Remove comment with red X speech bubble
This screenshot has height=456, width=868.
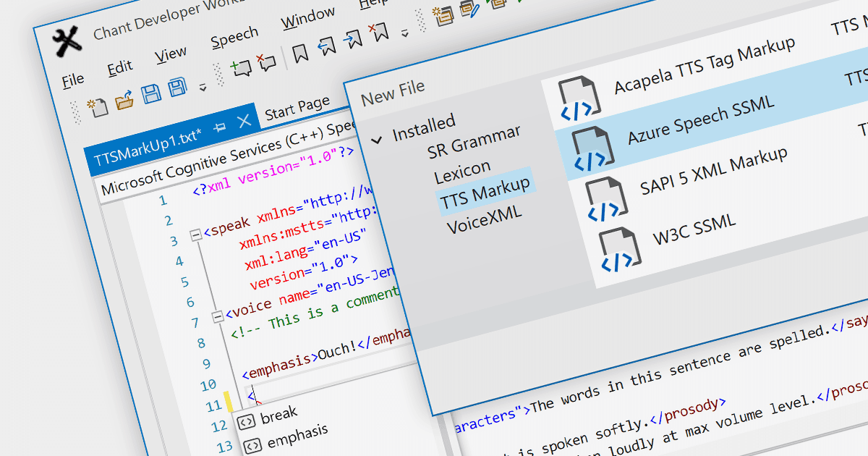(266, 62)
